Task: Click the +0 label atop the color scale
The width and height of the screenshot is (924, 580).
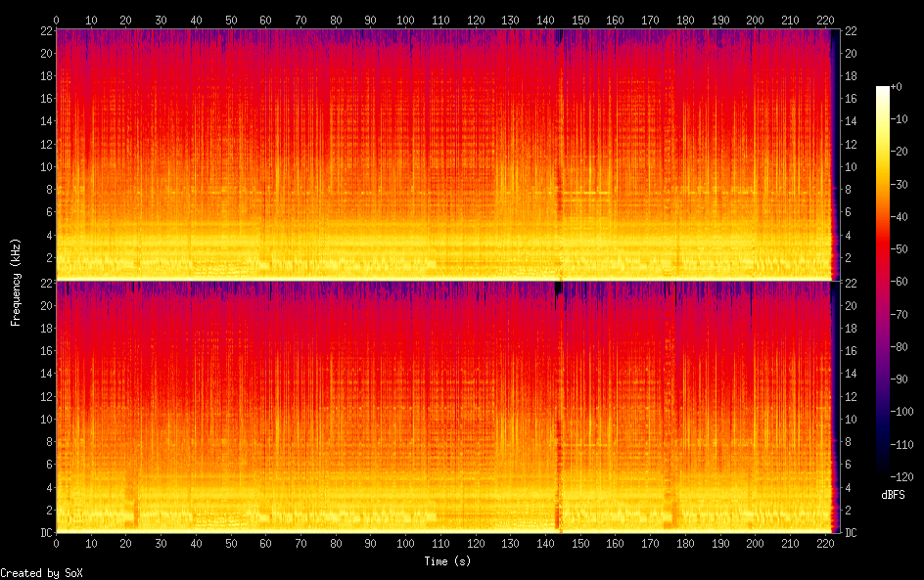Action: click(x=896, y=87)
